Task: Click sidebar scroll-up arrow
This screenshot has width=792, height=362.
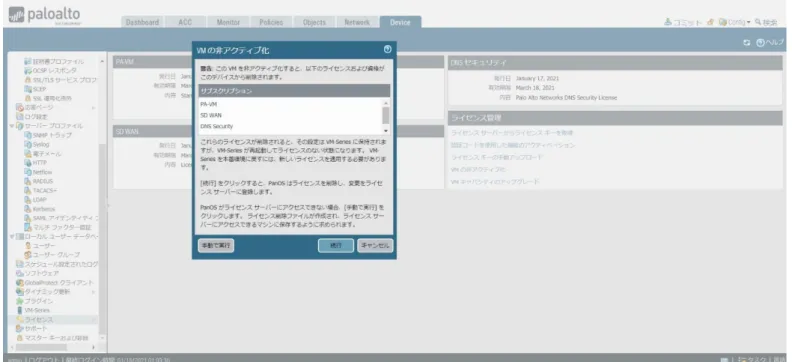Action: pyautogui.click(x=103, y=61)
